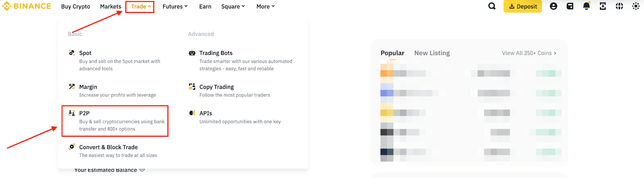
Task: Collapse the Trade dropdown menu
Action: tap(140, 6)
